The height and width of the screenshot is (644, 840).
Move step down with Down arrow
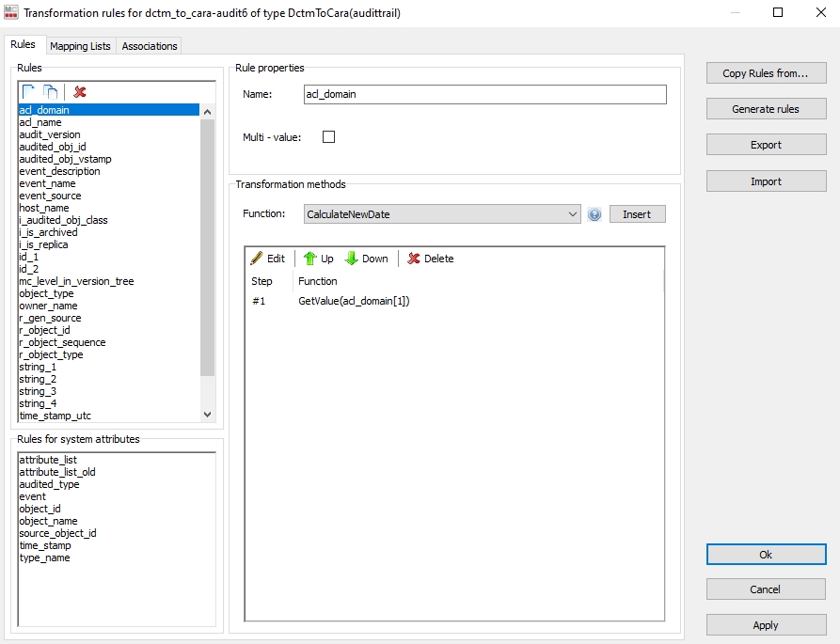click(366, 259)
